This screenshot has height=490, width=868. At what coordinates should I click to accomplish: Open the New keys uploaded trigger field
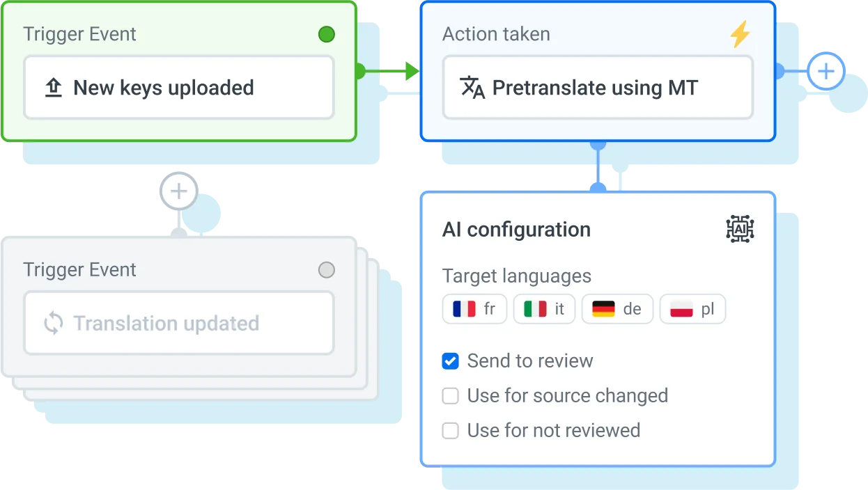(179, 88)
